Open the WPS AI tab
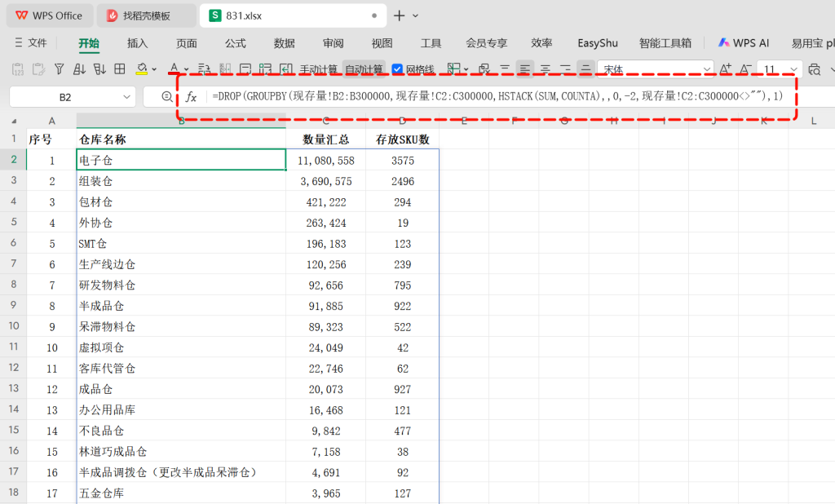 744,42
